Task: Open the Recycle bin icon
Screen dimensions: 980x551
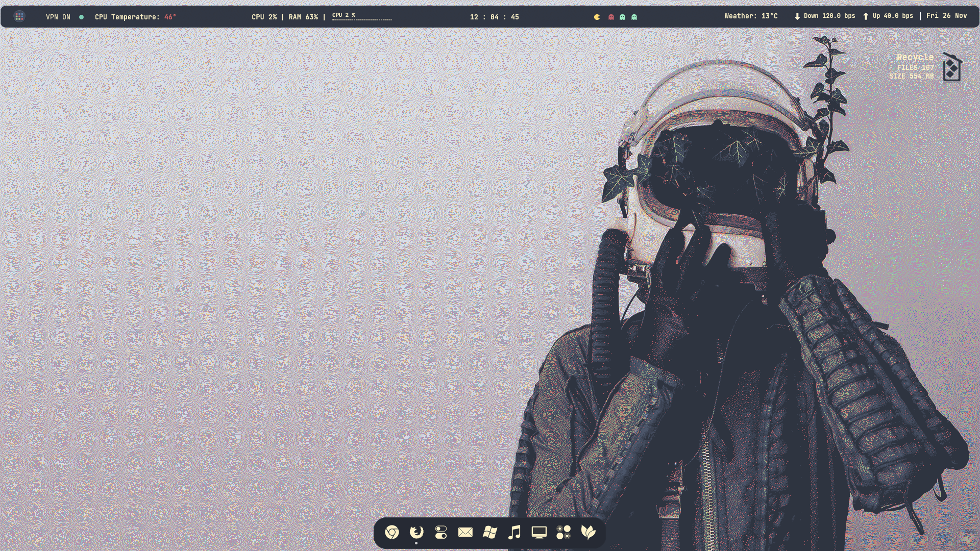Action: [x=951, y=67]
